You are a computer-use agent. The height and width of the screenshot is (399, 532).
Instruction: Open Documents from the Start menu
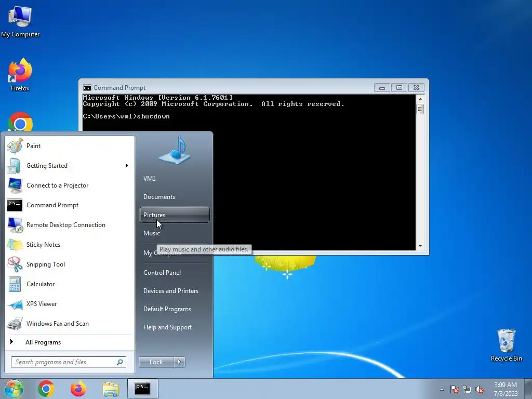[175, 197]
